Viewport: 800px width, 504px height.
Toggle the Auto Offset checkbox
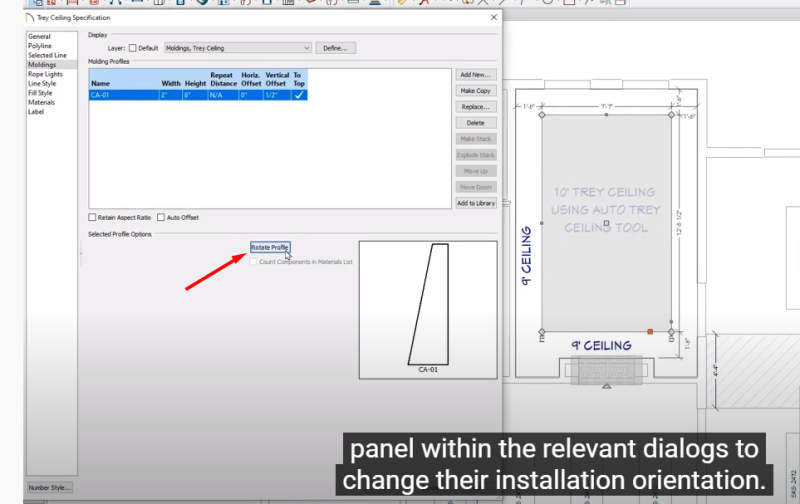pyautogui.click(x=160, y=217)
